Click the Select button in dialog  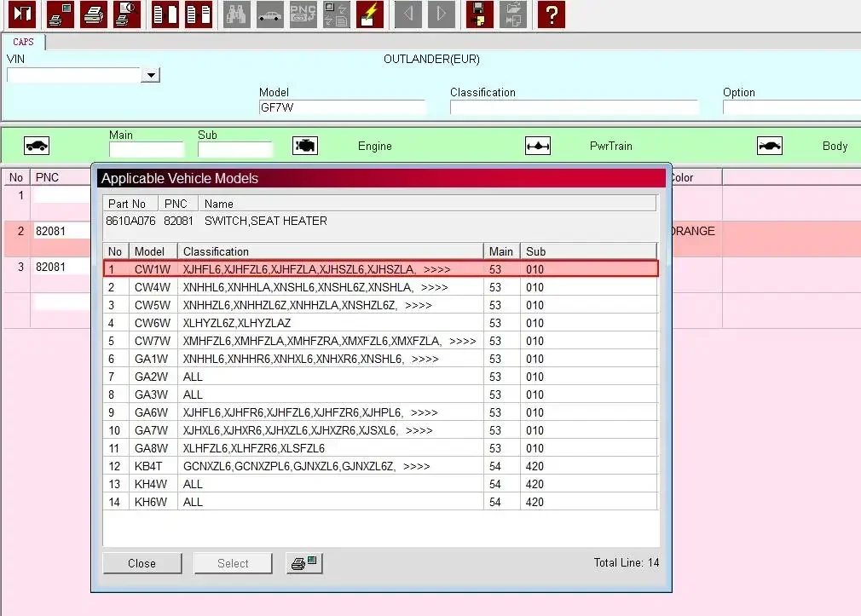tap(233, 563)
